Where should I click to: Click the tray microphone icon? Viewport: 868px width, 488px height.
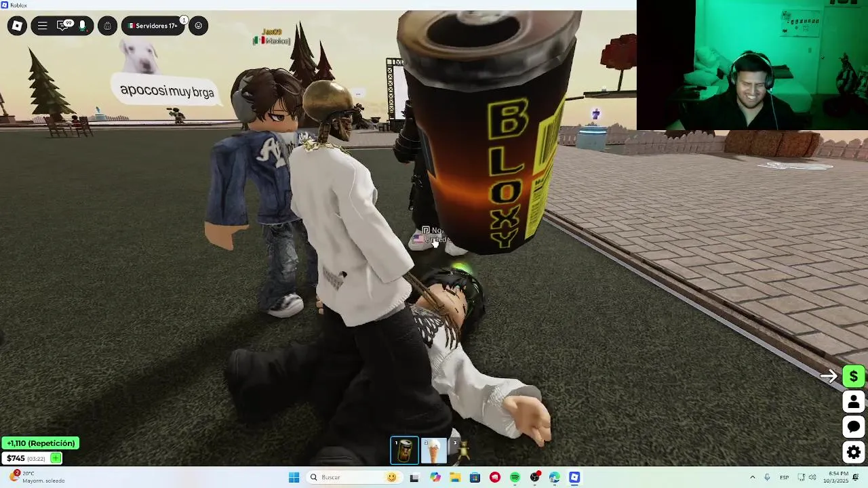[x=767, y=477]
